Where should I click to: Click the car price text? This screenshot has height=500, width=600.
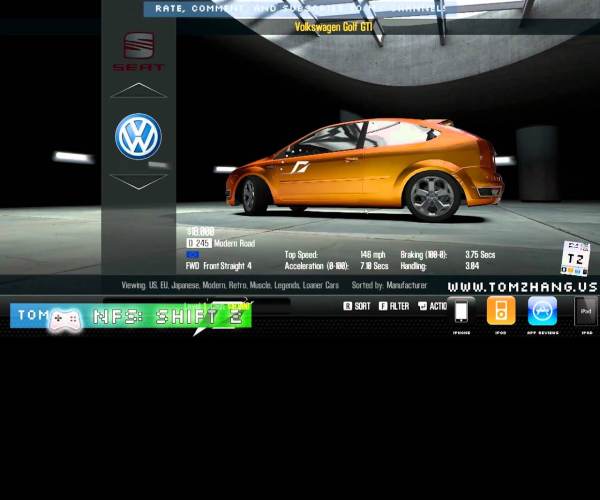coord(201,231)
